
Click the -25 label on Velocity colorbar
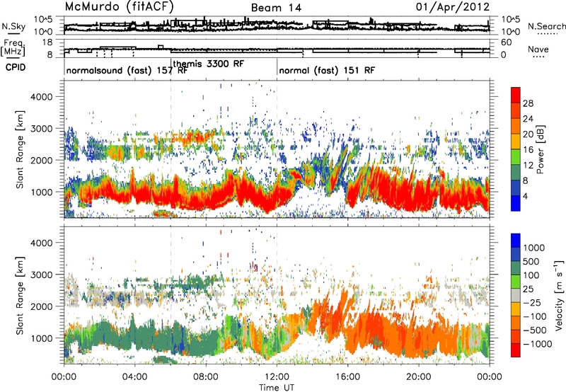click(531, 303)
